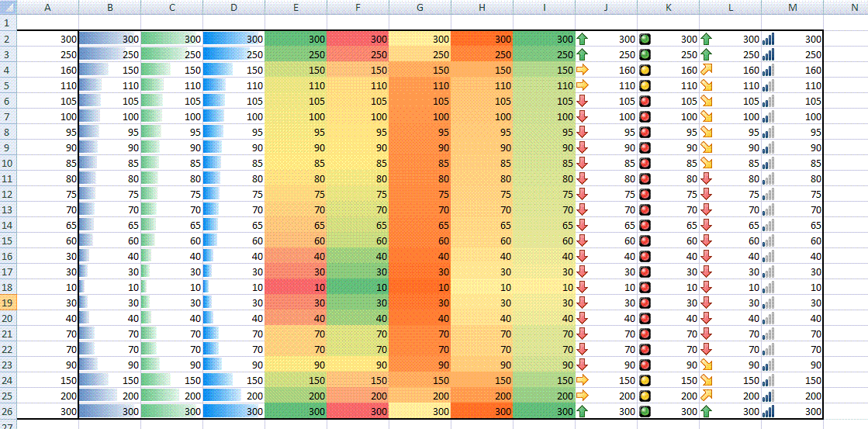Select the green traffic light icon in row 2

click(x=645, y=39)
